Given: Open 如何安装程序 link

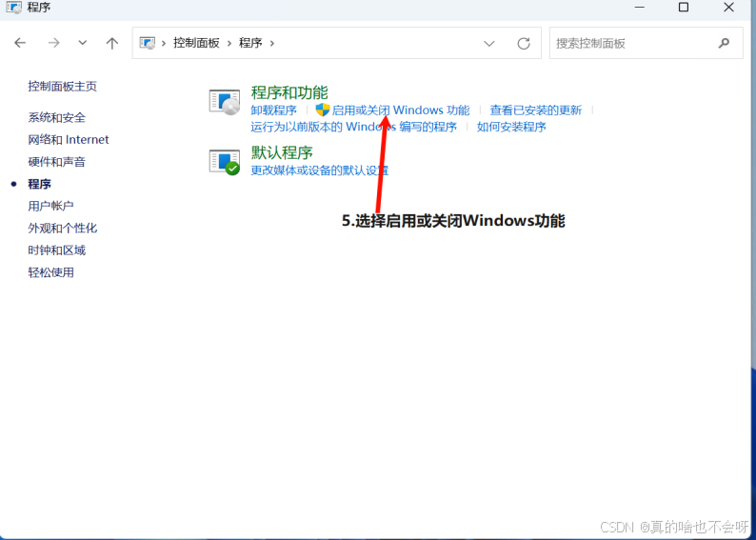Looking at the screenshot, I should click(511, 127).
